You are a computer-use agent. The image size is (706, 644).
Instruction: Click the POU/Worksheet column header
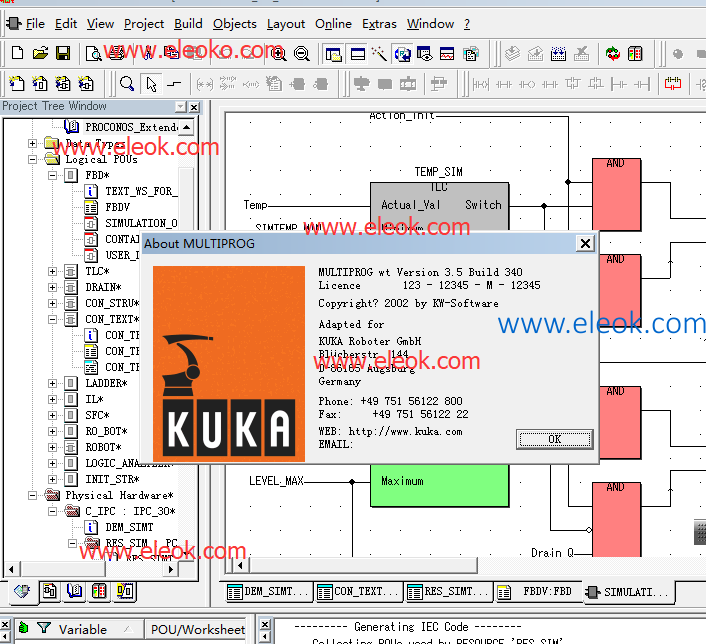pos(198,629)
